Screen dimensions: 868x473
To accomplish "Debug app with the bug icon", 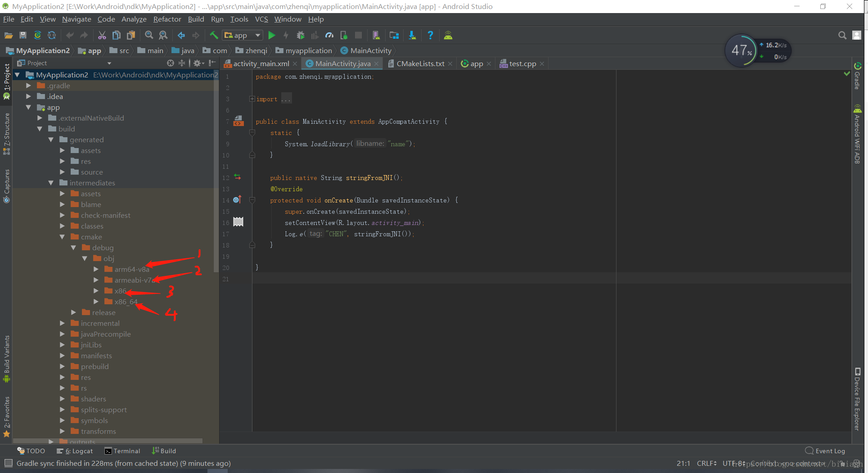I will point(301,35).
